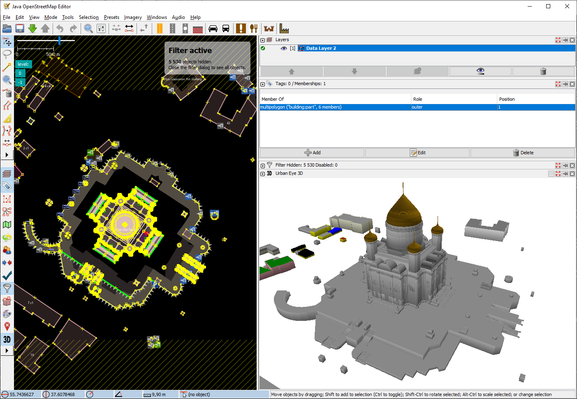The image size is (577, 399).
Task: Open the Presets menu
Action: (111, 17)
